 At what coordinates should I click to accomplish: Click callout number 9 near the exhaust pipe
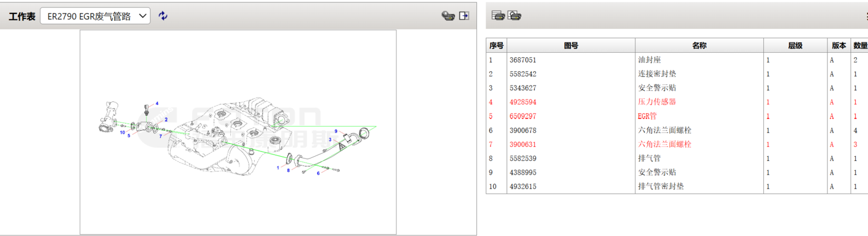click(336, 131)
